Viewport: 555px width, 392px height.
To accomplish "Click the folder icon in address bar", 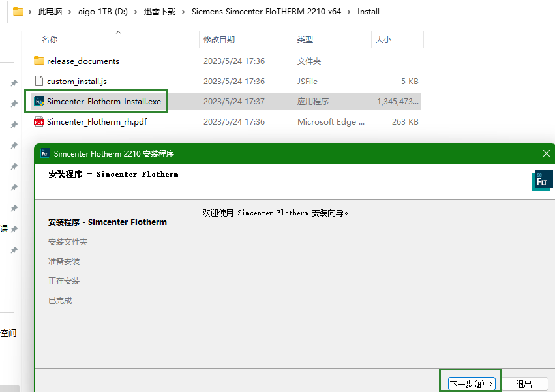I will (x=18, y=12).
